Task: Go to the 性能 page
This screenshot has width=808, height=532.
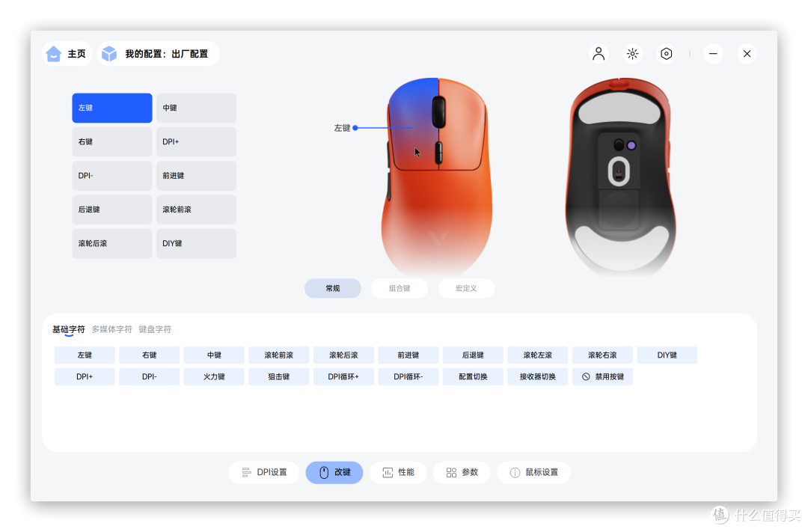Action: (x=398, y=473)
